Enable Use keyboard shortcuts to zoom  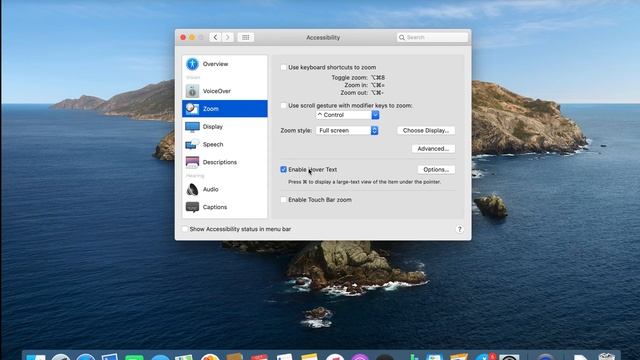pyautogui.click(x=283, y=67)
